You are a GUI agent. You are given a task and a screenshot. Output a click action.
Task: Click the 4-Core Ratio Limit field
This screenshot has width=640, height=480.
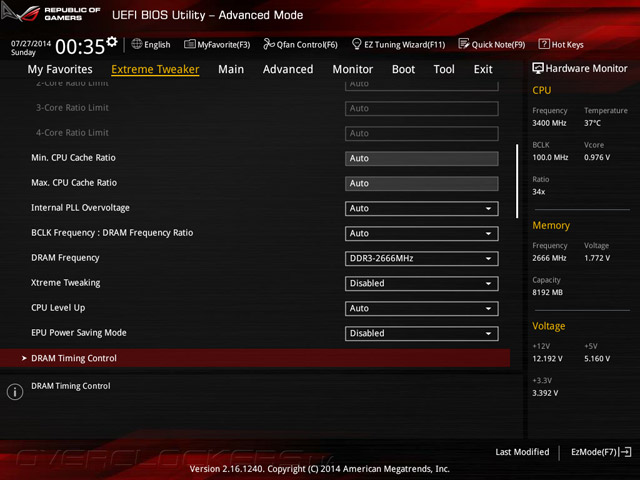(422, 133)
